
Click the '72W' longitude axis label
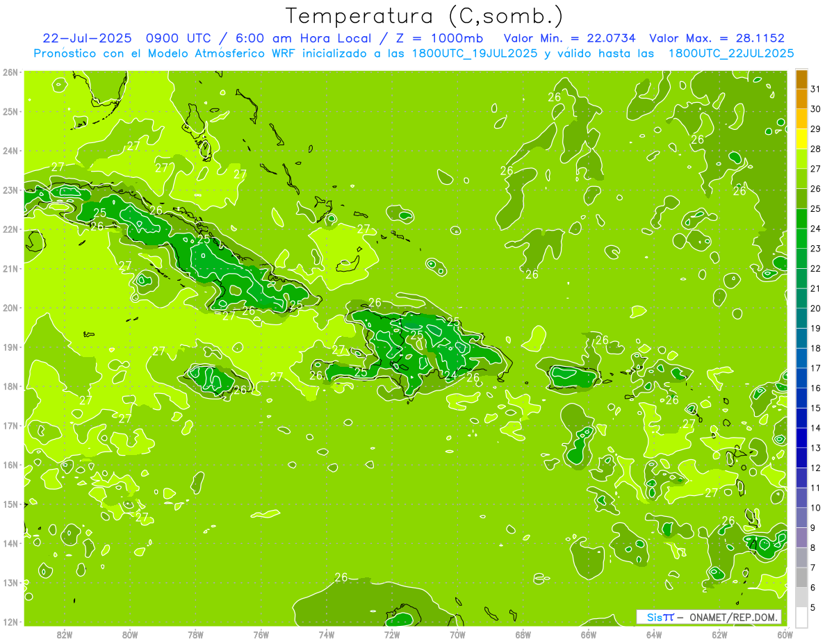pos(392,634)
